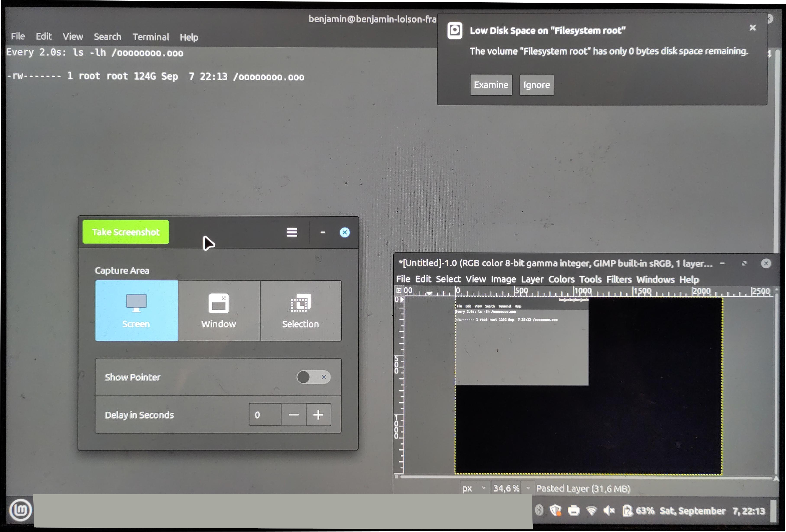Open the Linux Mint start menu

pos(21,510)
